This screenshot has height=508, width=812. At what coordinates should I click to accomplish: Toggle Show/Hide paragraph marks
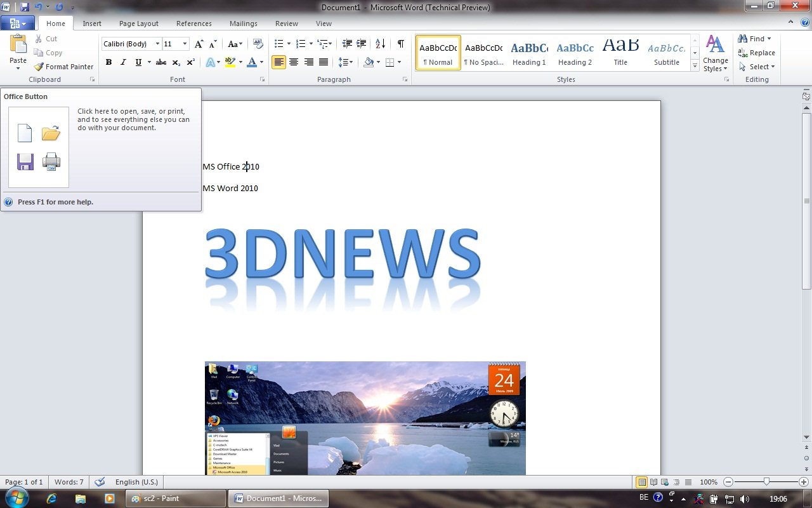pyautogui.click(x=401, y=44)
